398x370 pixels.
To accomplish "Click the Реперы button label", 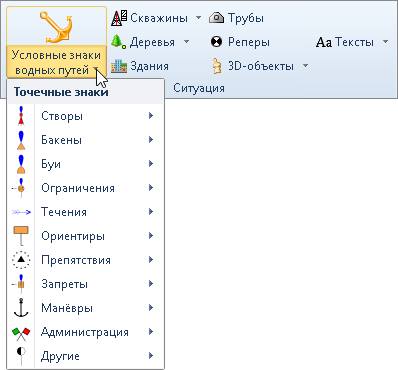I will (249, 43).
